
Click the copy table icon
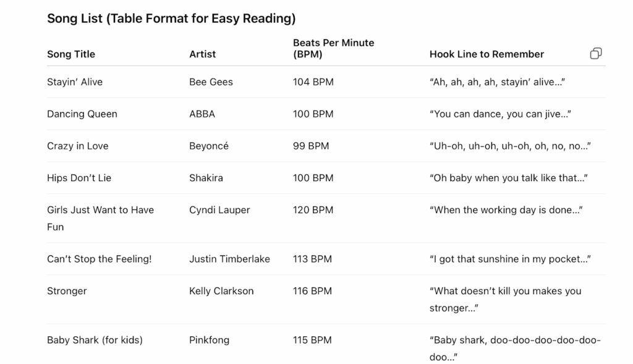tap(596, 54)
